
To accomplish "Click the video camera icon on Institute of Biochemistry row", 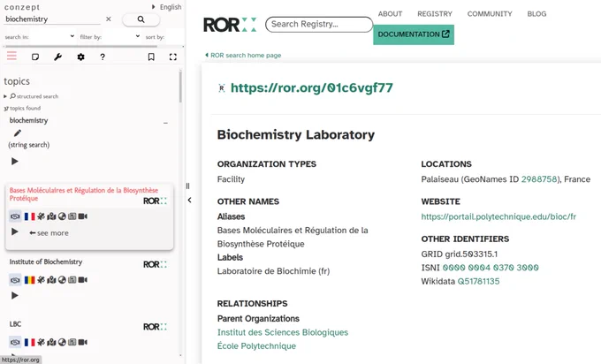I will [83, 280].
